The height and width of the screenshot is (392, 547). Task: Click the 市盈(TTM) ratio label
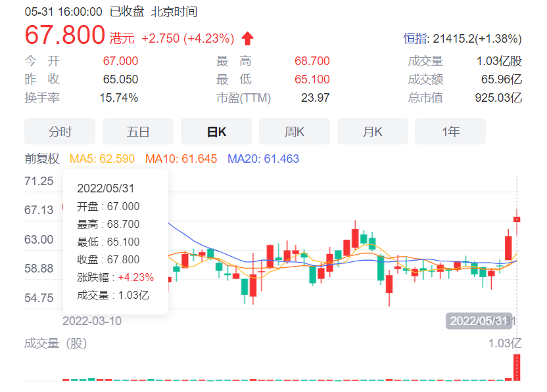243,98
